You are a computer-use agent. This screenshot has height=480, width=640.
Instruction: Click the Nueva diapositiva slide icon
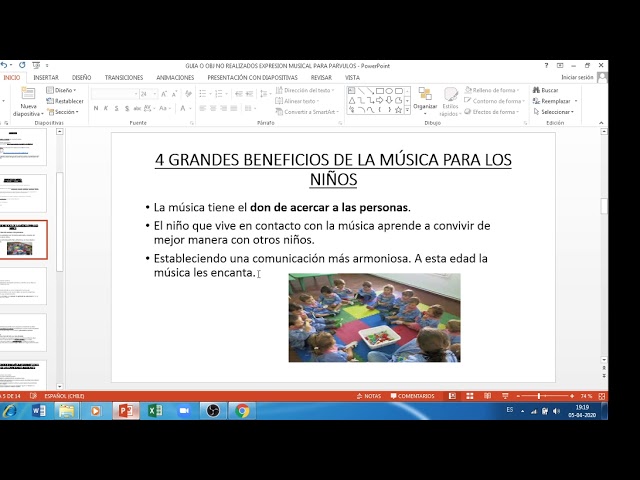coord(28,93)
